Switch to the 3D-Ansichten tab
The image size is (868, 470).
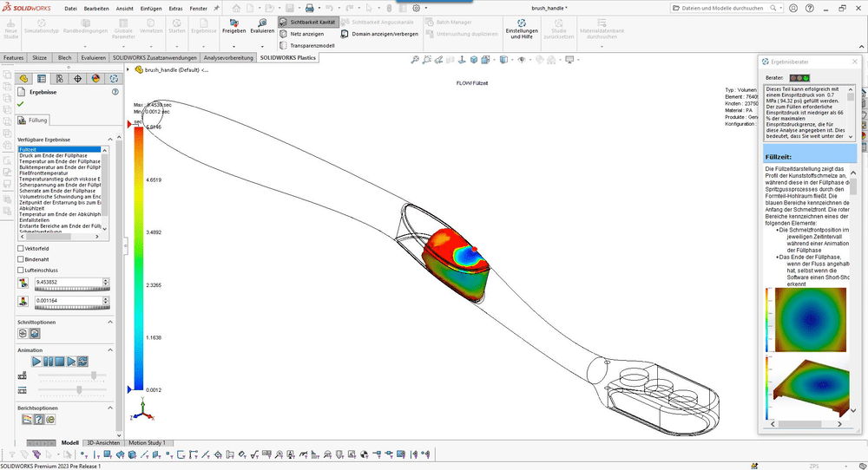pyautogui.click(x=103, y=443)
